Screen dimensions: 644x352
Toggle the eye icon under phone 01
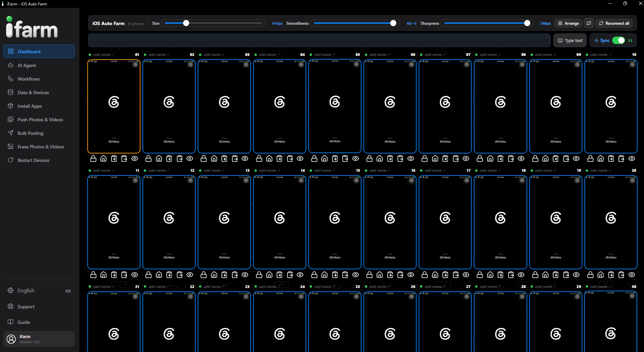135,159
